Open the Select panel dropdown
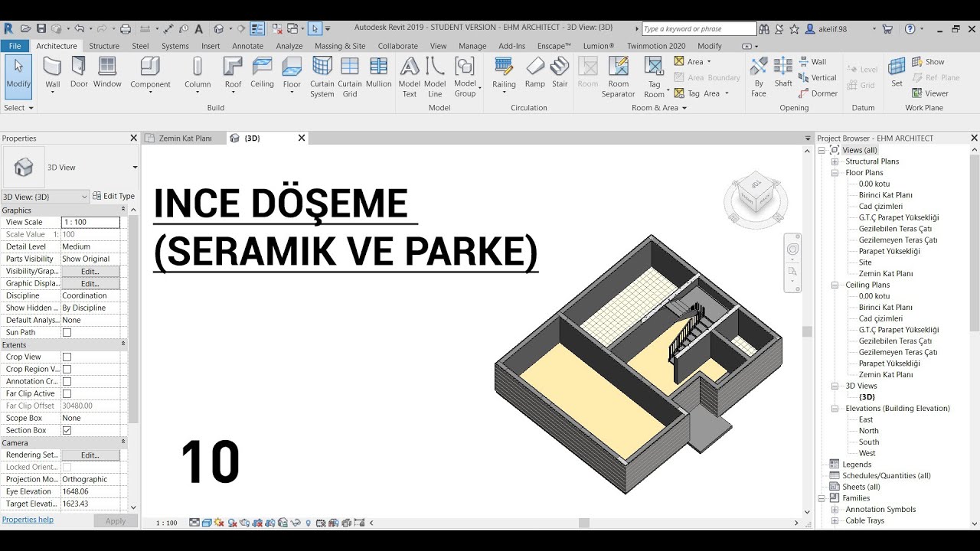 tap(19, 108)
